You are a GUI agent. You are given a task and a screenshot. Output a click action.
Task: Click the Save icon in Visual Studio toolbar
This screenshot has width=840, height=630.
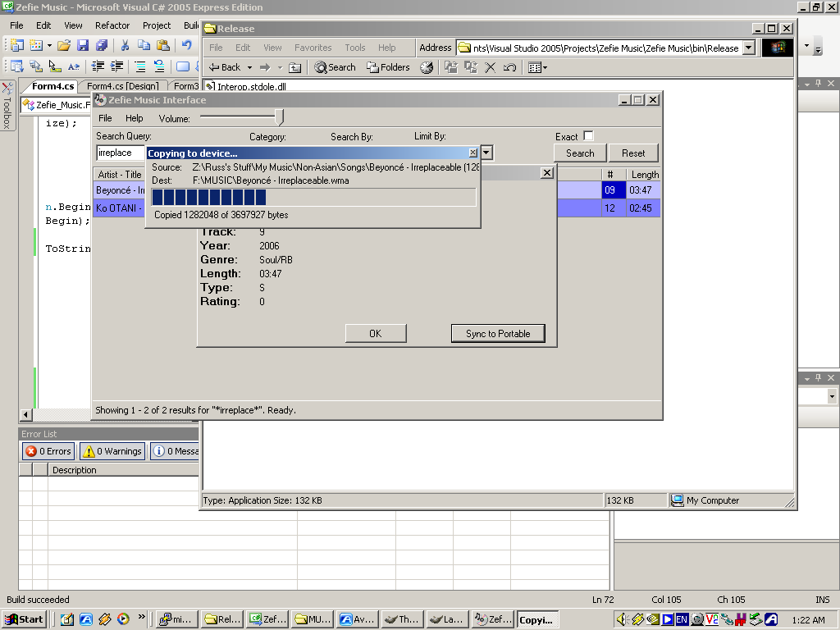tap(83, 45)
